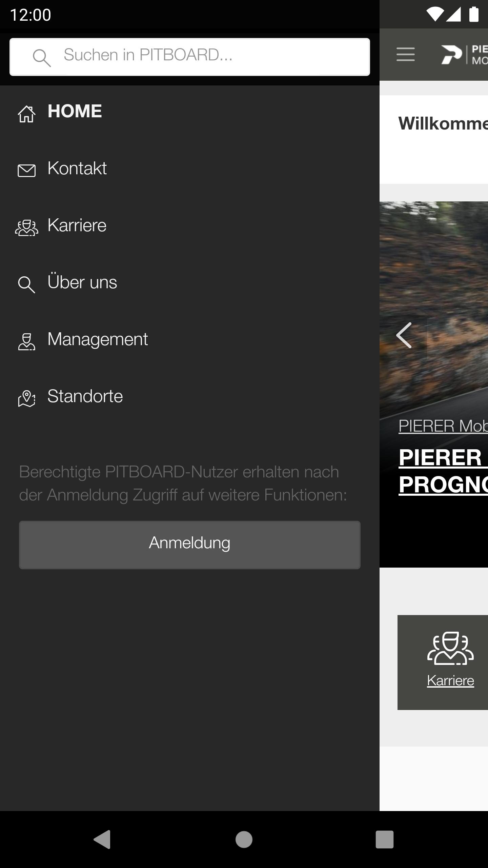Tap the house icon beside HOME
The image size is (488, 868).
26,114
